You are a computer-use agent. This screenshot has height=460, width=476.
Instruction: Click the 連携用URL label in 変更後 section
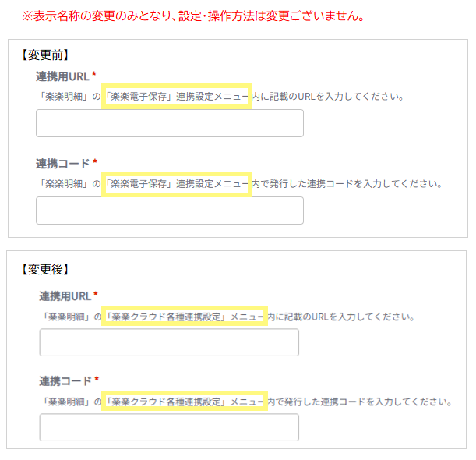tap(65, 295)
